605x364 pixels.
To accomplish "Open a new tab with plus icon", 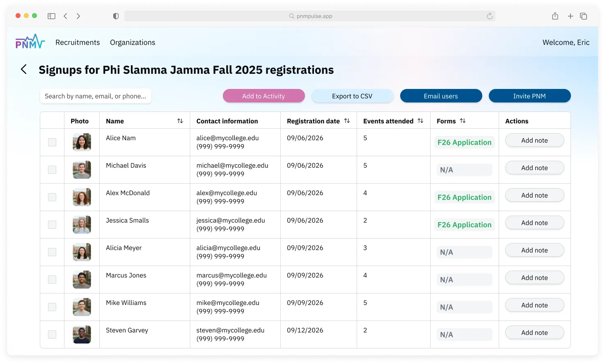I will [x=570, y=16].
